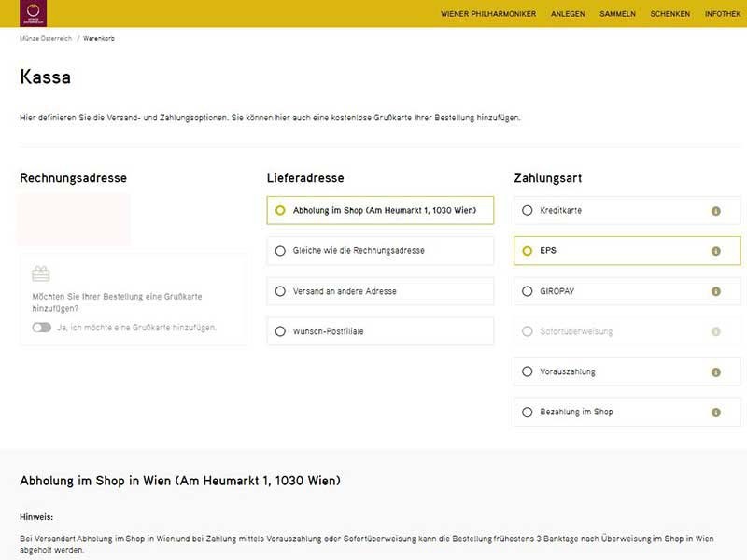Choose Versand an andere Adresse

[x=280, y=291]
